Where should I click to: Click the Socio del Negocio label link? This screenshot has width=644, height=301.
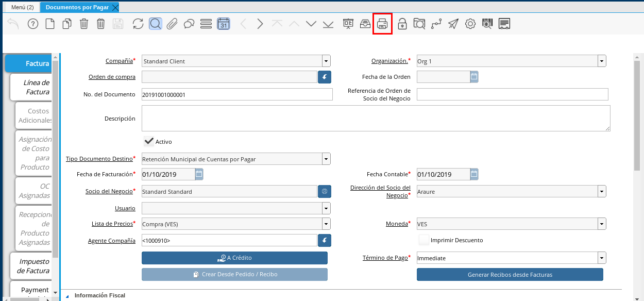point(109,191)
